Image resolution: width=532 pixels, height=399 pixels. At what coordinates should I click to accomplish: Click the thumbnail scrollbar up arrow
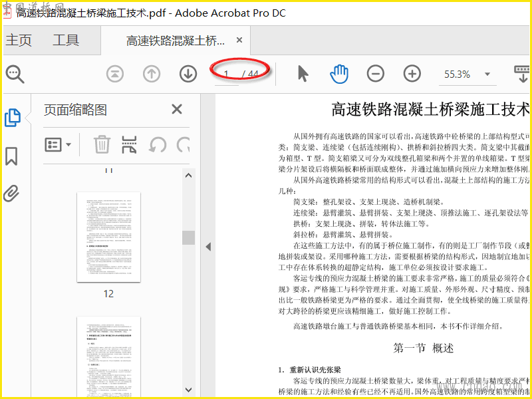coord(189,176)
